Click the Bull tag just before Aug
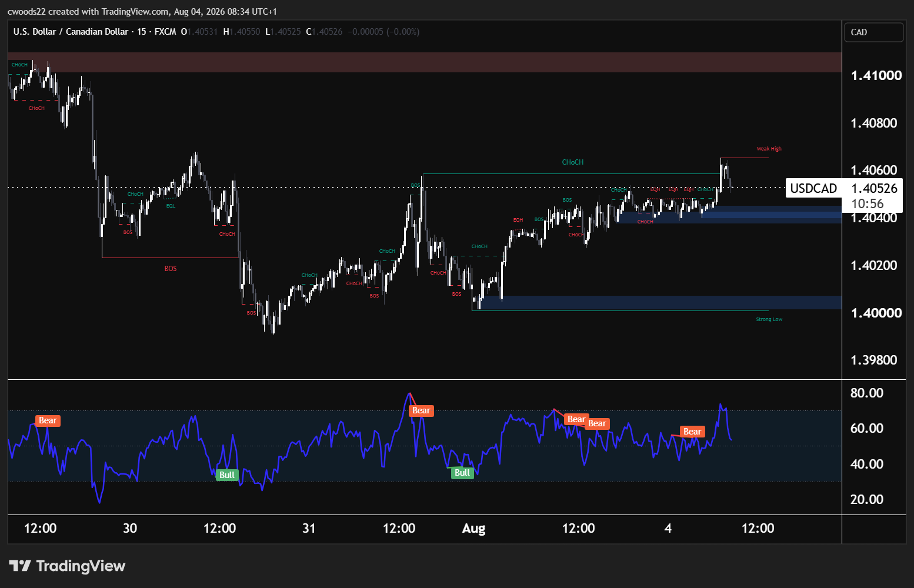 462,473
